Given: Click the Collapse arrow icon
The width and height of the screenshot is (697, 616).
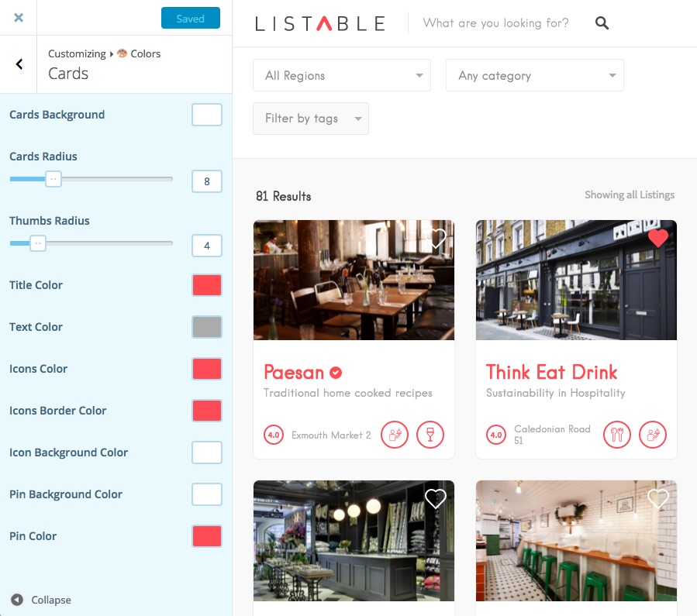Looking at the screenshot, I should pyautogui.click(x=17, y=600).
